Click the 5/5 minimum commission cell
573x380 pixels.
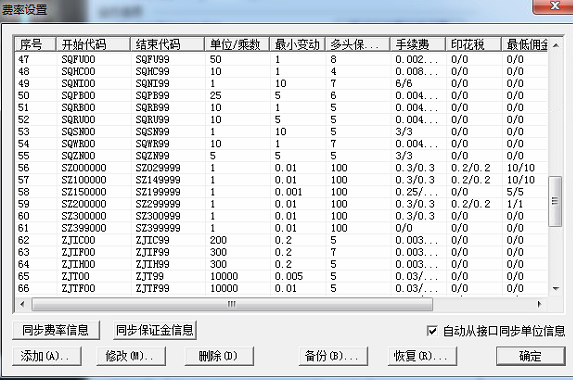[515, 192]
